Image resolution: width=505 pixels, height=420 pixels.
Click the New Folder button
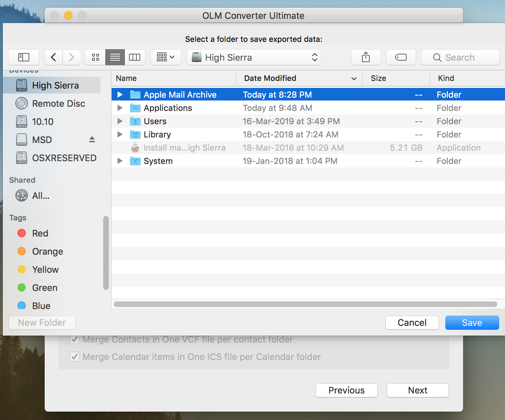coord(42,323)
